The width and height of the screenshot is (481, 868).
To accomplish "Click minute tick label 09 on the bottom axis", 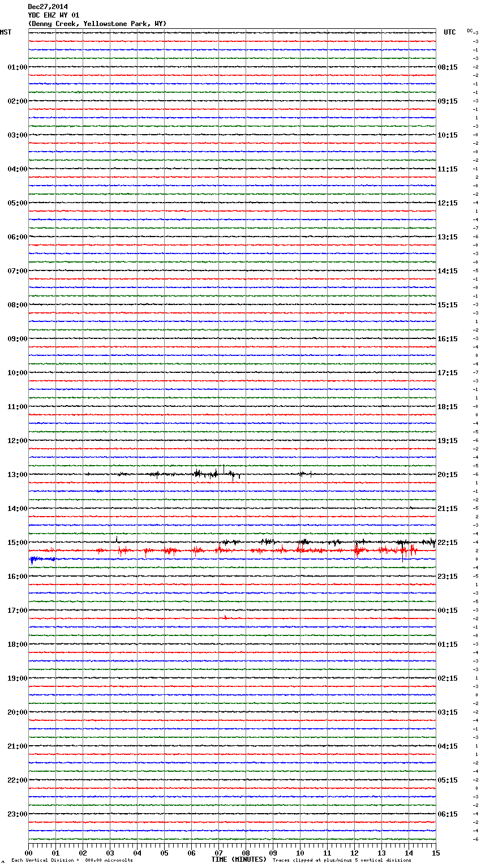I will click(x=273, y=853).
